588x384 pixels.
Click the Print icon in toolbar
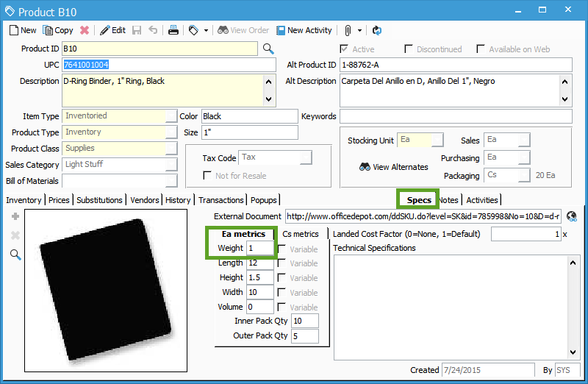[173, 30]
